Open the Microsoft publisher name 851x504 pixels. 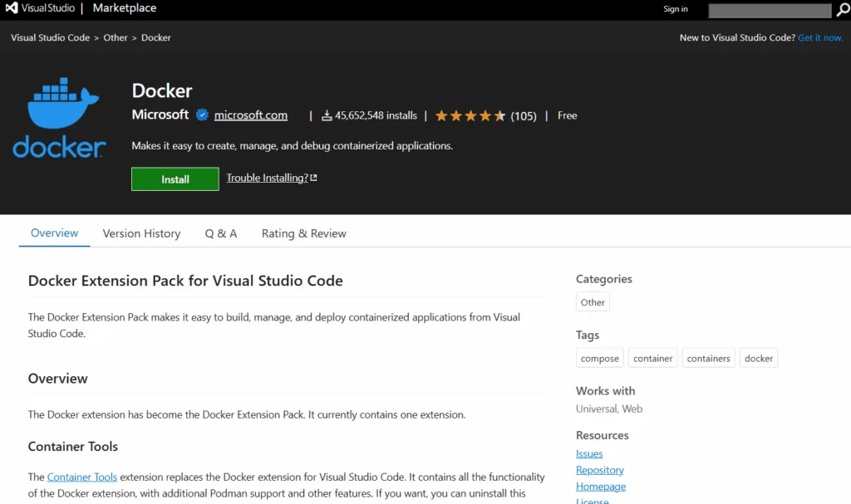(160, 115)
